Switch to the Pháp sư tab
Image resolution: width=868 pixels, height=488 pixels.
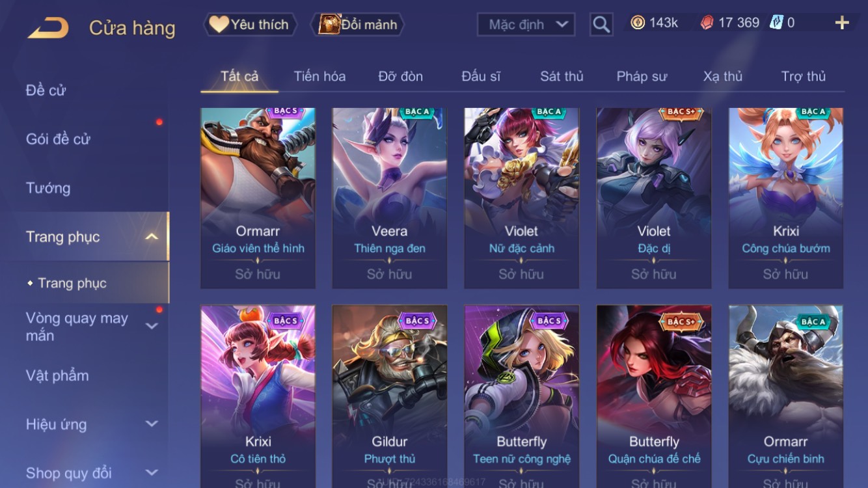[x=642, y=76]
